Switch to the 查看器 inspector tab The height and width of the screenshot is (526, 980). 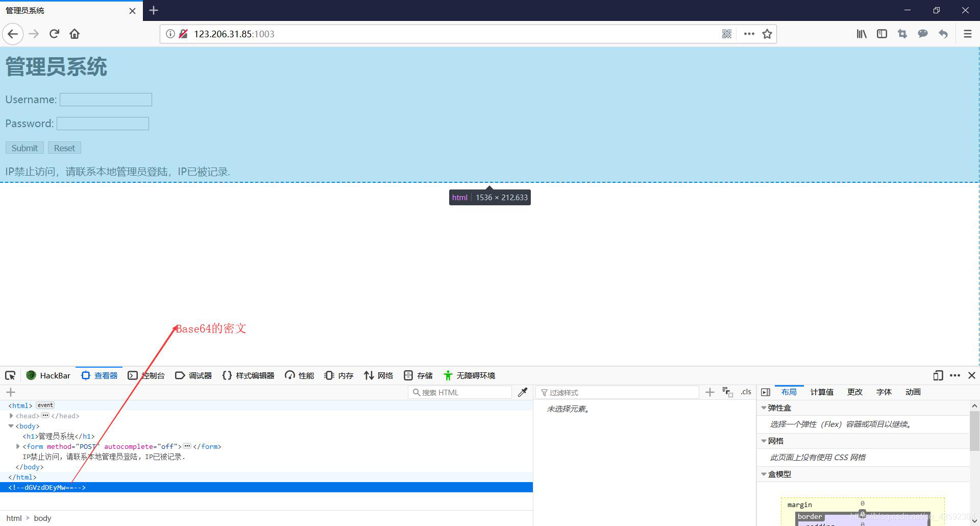pos(99,375)
